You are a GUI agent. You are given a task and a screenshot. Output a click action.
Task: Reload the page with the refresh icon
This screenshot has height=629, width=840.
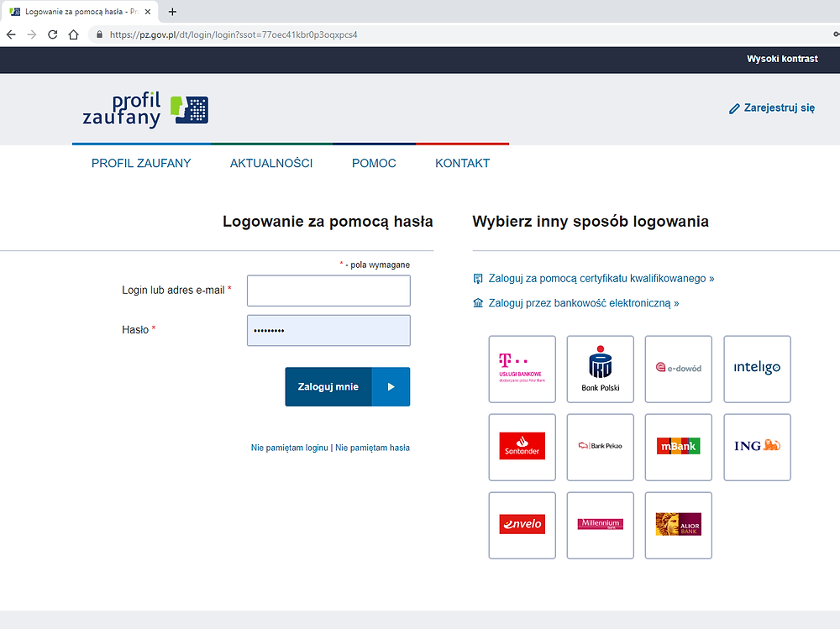(52, 34)
